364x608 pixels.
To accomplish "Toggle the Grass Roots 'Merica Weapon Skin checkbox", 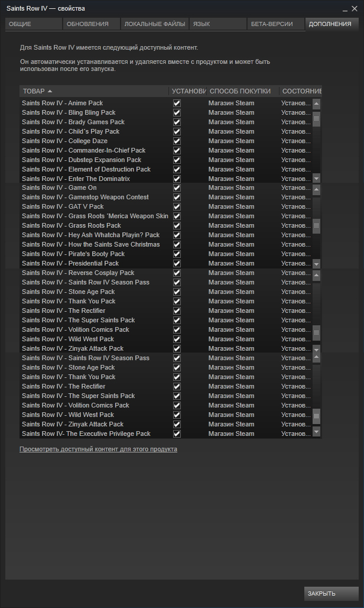I will point(177,216).
